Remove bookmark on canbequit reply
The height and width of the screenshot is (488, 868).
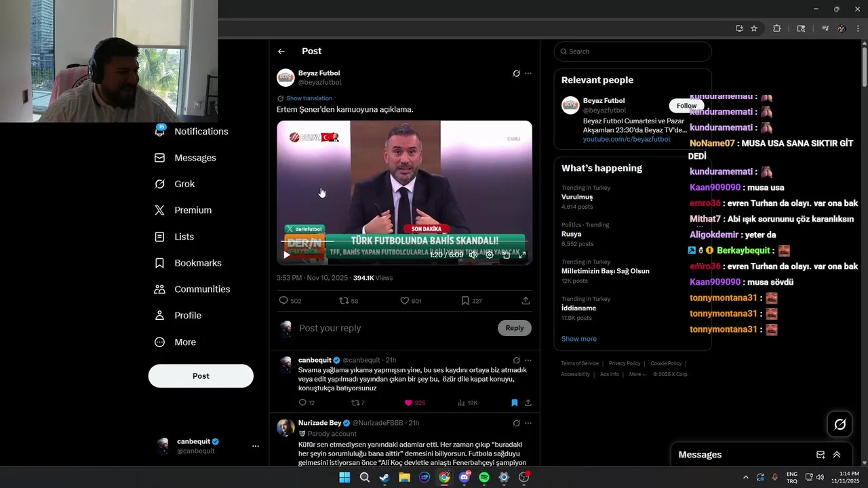click(x=514, y=403)
